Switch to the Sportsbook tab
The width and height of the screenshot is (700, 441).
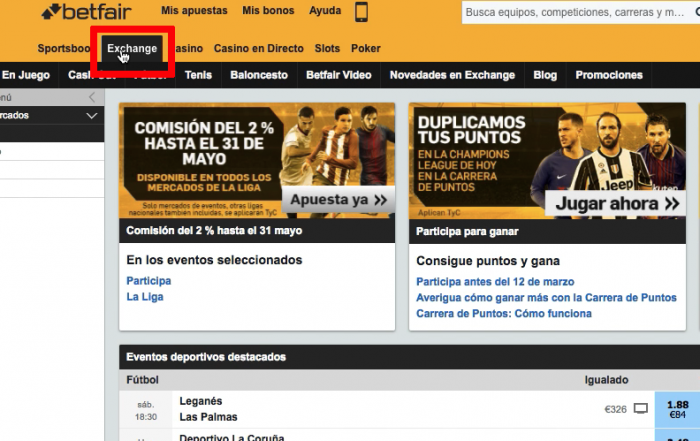point(64,48)
